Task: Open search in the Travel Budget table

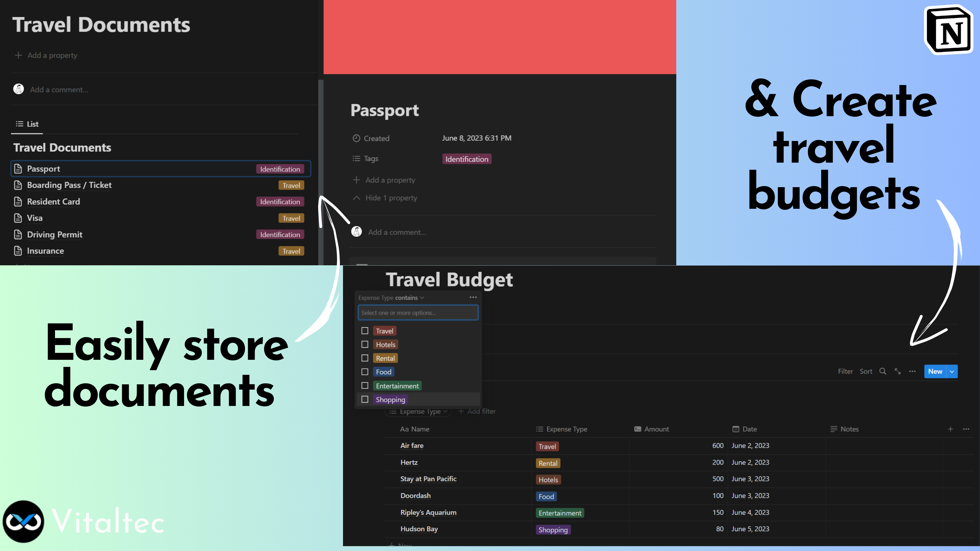Action: [883, 371]
